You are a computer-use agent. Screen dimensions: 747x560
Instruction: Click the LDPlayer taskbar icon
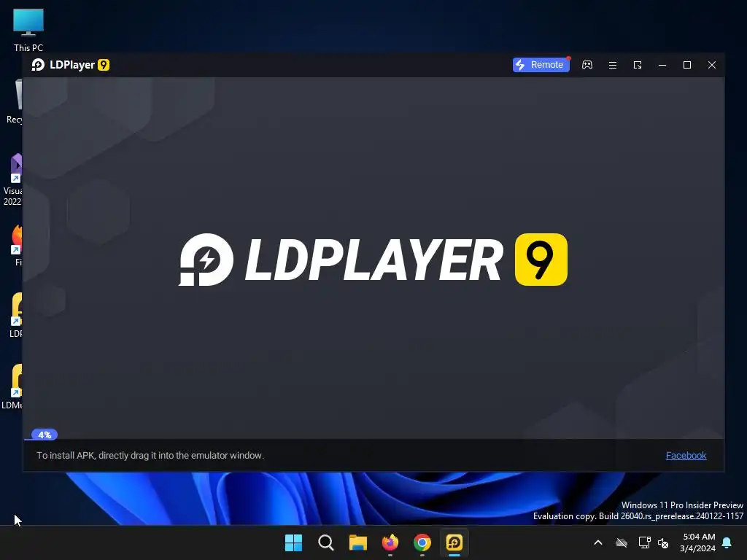pyautogui.click(x=454, y=542)
